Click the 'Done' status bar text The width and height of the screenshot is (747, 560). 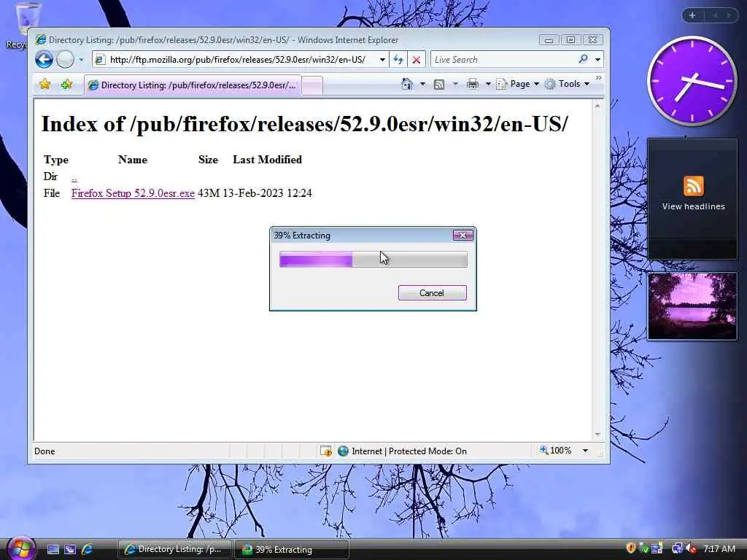(x=44, y=451)
